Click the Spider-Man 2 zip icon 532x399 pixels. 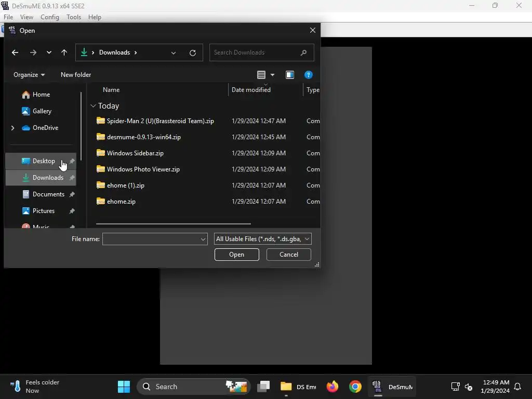(x=101, y=121)
